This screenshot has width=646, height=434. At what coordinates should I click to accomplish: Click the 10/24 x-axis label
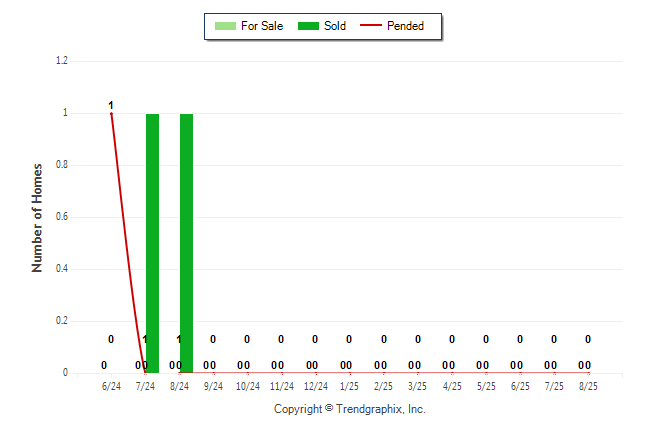click(248, 386)
